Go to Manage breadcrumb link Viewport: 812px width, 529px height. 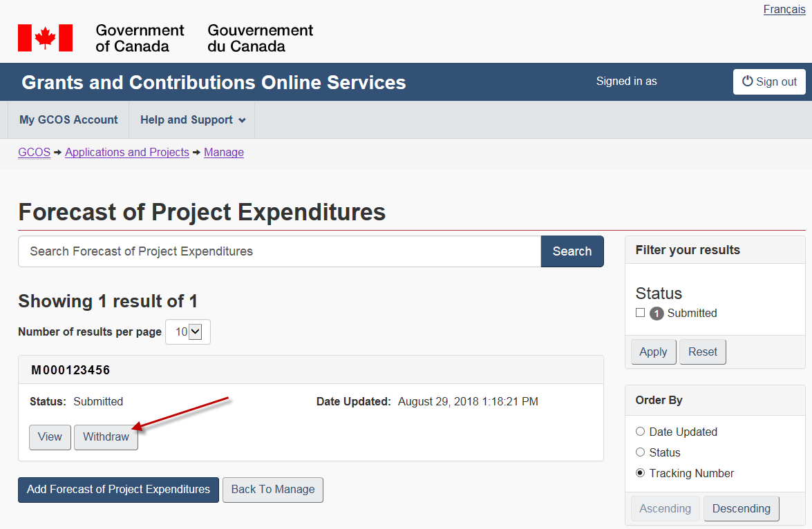pos(223,153)
